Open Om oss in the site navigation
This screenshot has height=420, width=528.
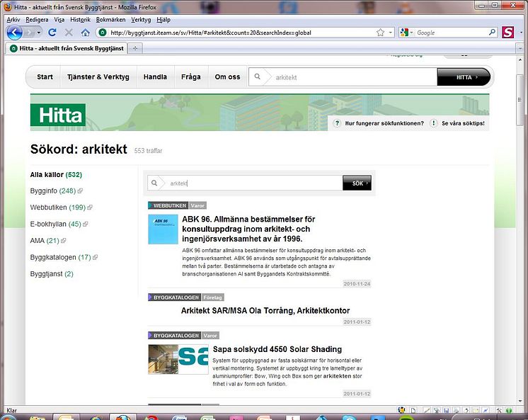click(x=228, y=77)
